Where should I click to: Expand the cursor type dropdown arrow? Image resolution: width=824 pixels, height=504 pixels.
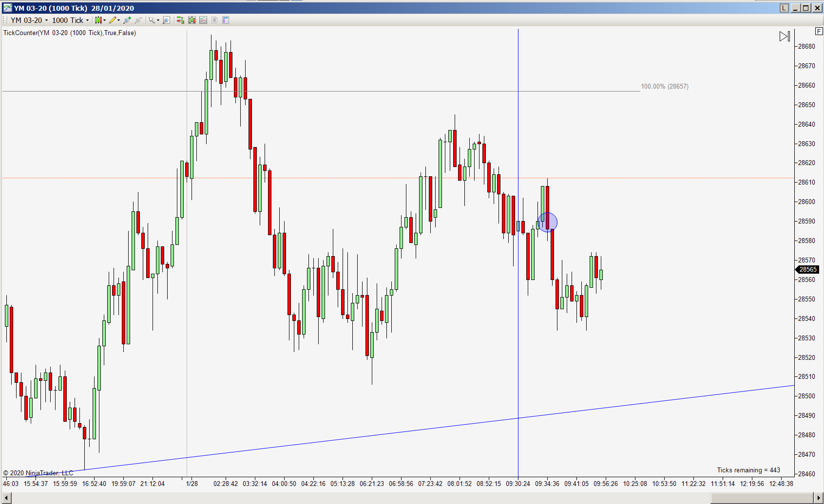coord(158,20)
